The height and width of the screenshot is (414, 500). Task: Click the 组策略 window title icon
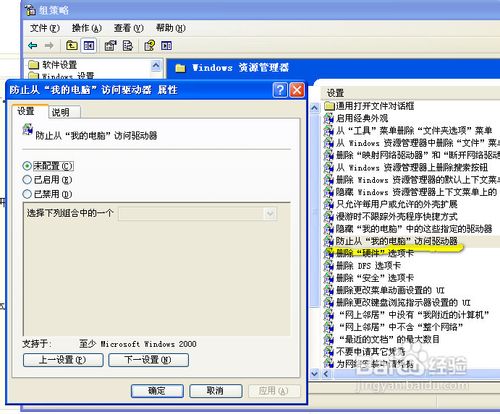point(30,10)
